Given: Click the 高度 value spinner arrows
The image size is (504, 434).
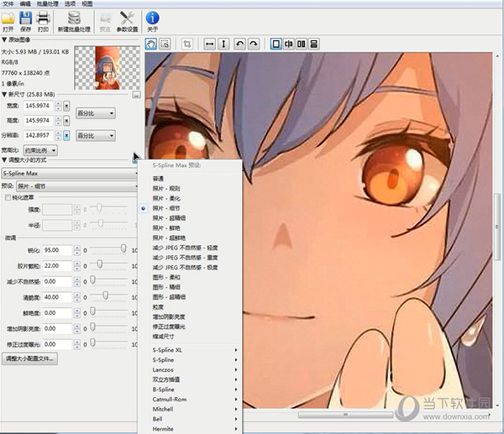Looking at the screenshot, I should (x=58, y=121).
